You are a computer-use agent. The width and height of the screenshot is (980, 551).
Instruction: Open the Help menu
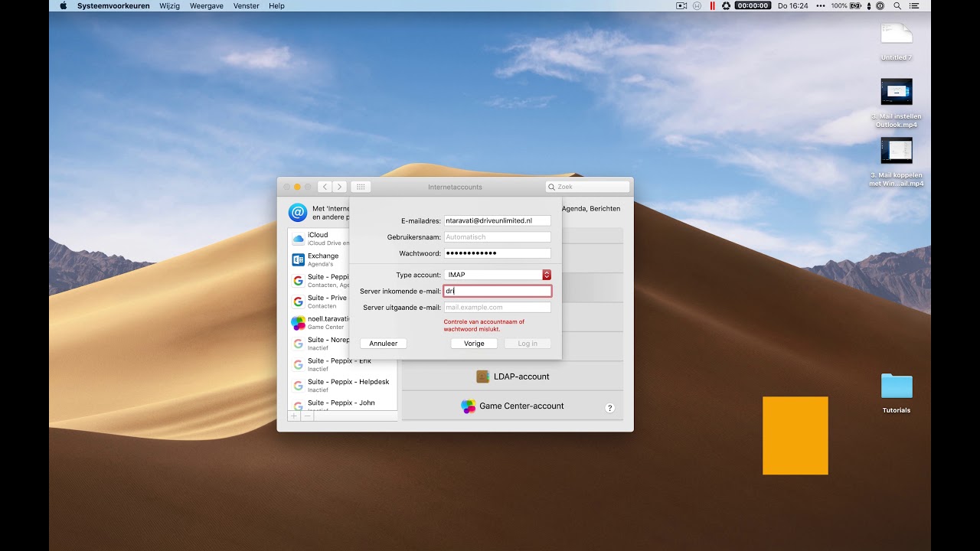tap(276, 5)
